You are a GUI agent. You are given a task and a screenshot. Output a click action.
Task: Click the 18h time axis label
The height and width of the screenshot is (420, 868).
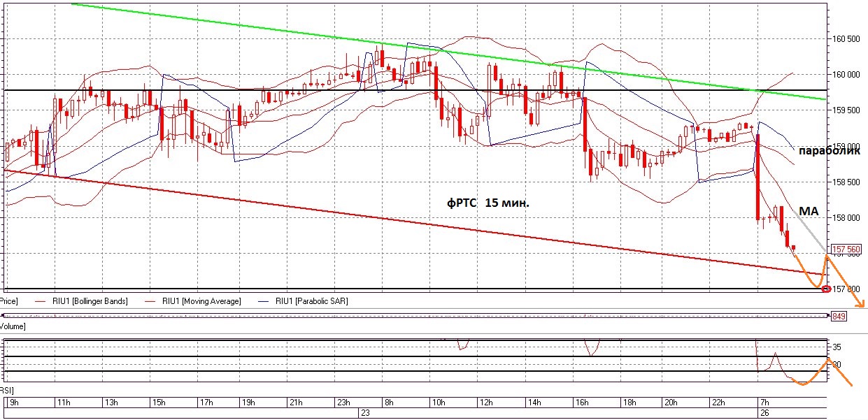click(628, 403)
